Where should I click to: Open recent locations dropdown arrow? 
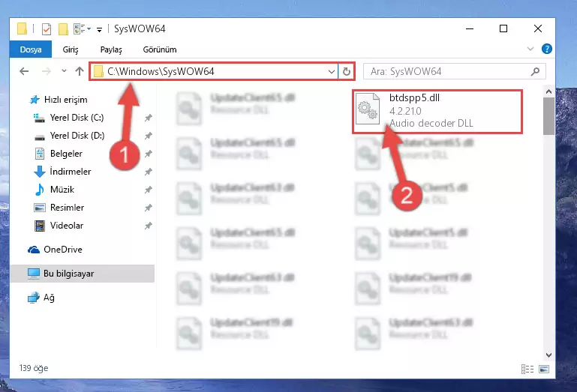(x=64, y=70)
